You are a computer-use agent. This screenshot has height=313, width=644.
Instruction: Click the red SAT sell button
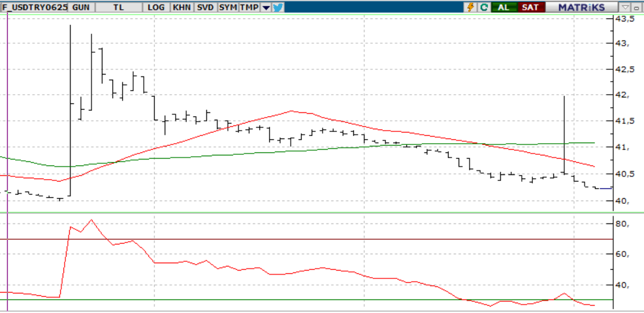[x=530, y=7]
